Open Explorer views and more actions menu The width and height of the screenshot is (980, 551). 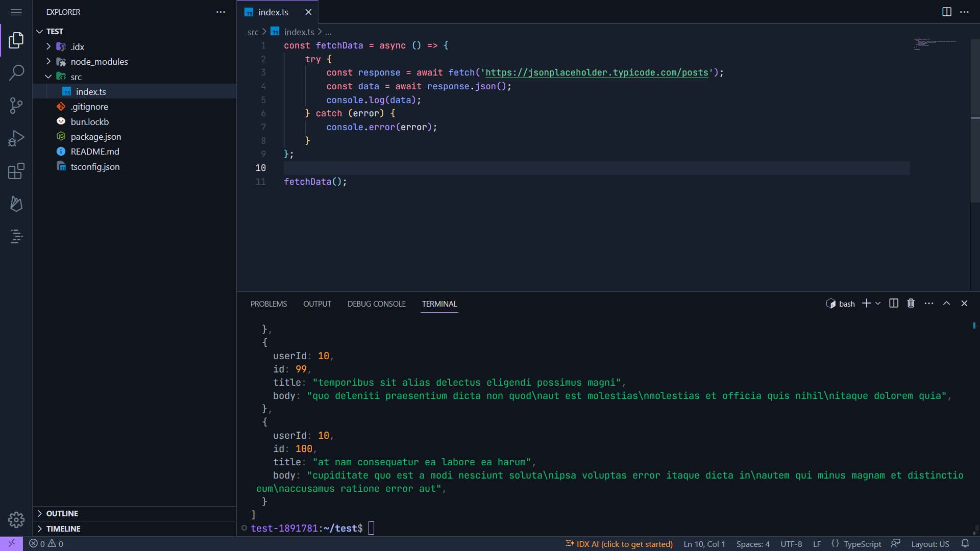(220, 12)
